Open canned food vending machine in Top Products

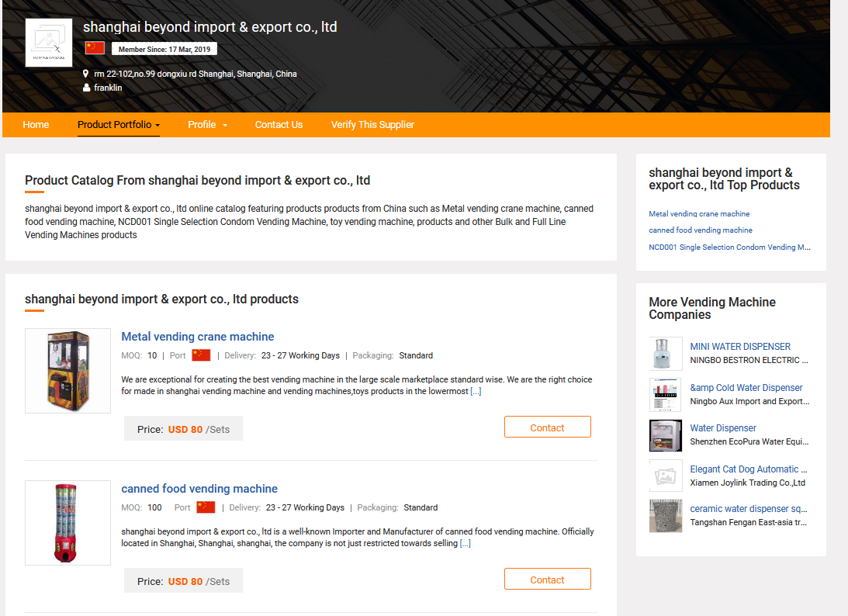[701, 230]
